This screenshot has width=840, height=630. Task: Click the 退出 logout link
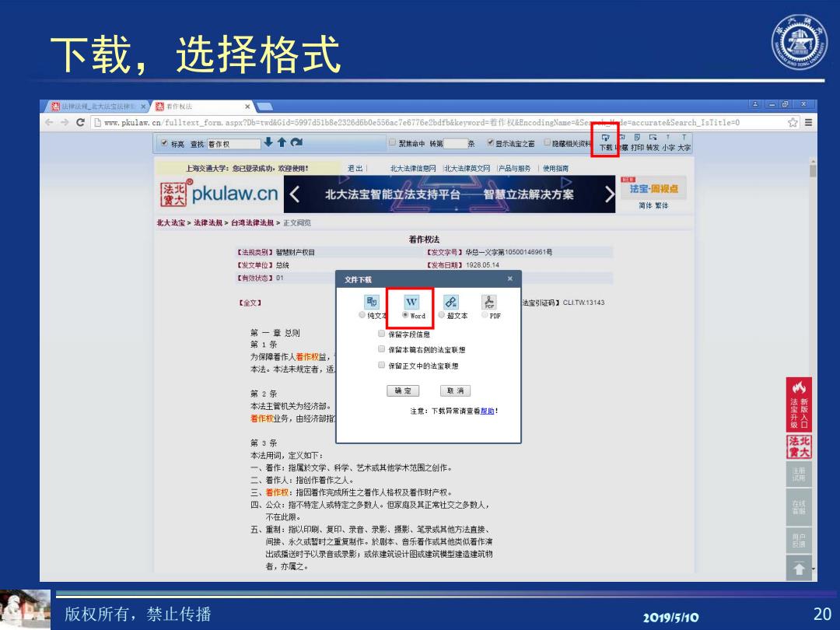click(355, 168)
